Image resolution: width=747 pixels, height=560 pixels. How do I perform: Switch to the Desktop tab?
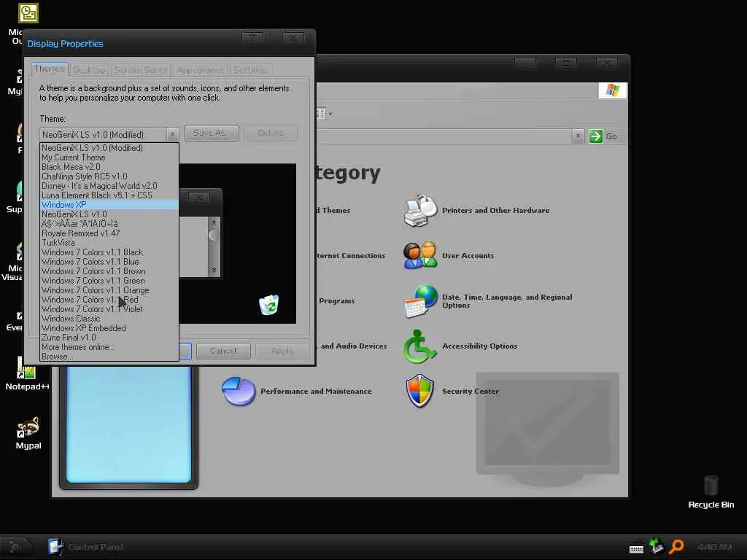pos(90,70)
